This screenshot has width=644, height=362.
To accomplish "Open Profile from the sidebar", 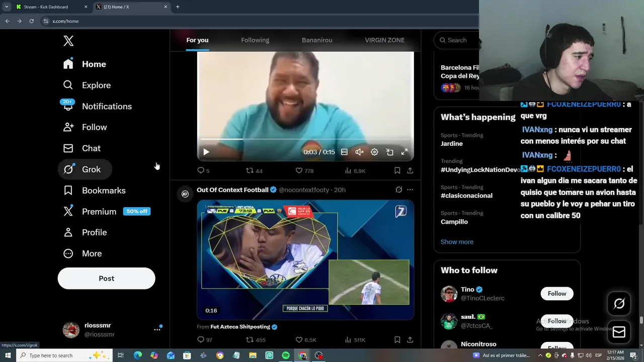I will coord(85,232).
